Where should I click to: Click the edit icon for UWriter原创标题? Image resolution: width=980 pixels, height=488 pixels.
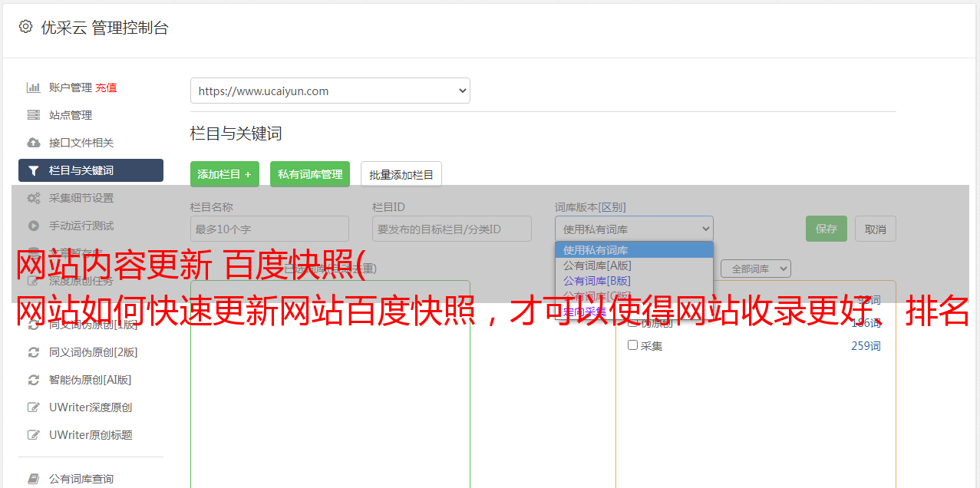pyautogui.click(x=33, y=435)
